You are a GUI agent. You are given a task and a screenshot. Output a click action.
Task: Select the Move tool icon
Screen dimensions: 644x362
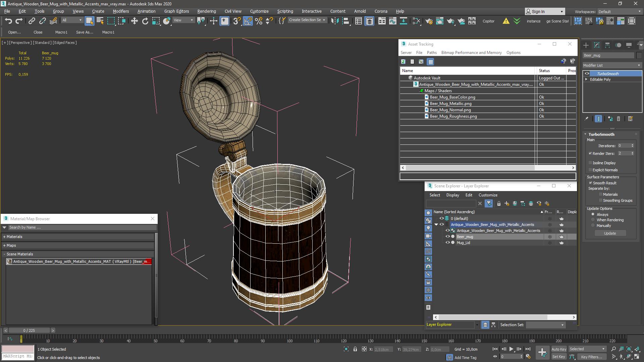134,21
